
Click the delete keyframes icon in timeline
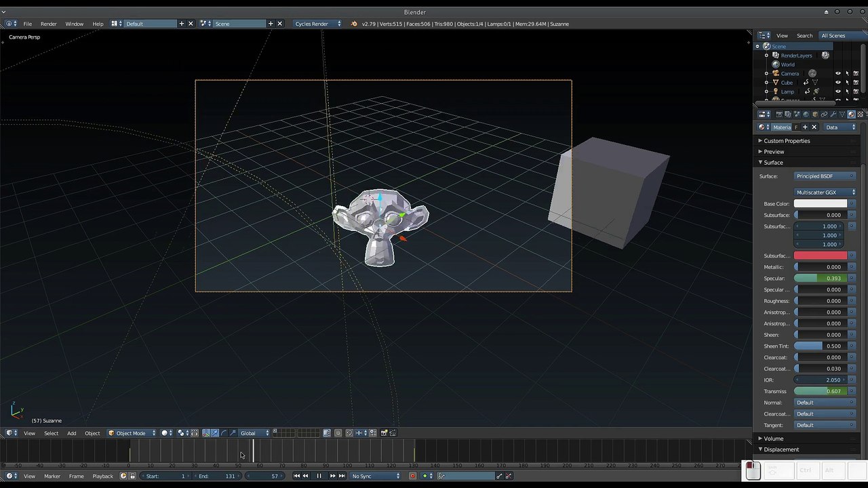coord(508,476)
